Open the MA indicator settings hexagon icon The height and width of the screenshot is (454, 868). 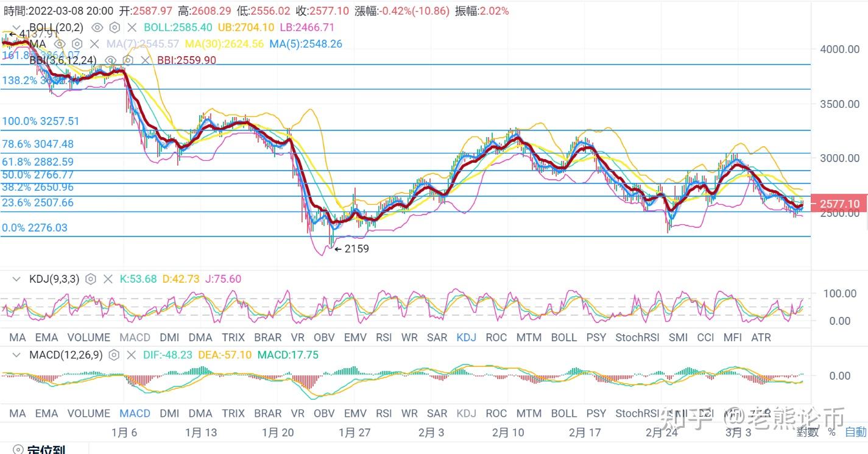pyautogui.click(x=77, y=44)
